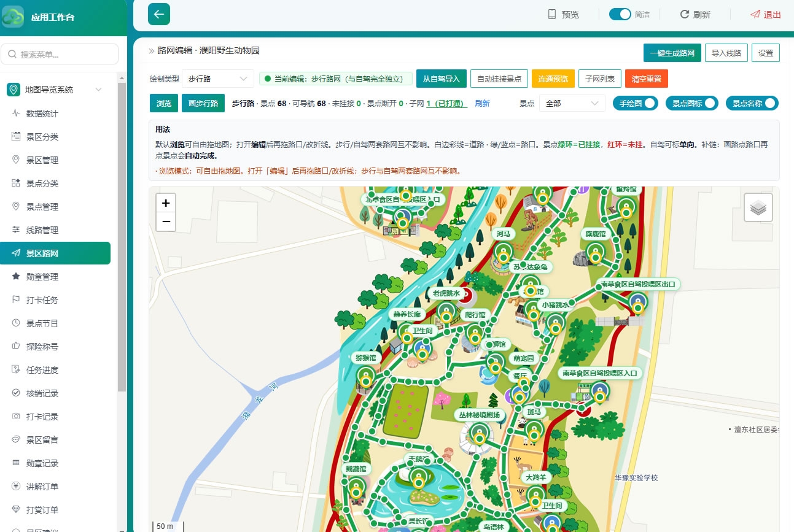This screenshot has height=532, width=794.
Task: Click the 丛林秘境剧场 attraction marker
Action: [x=480, y=434]
